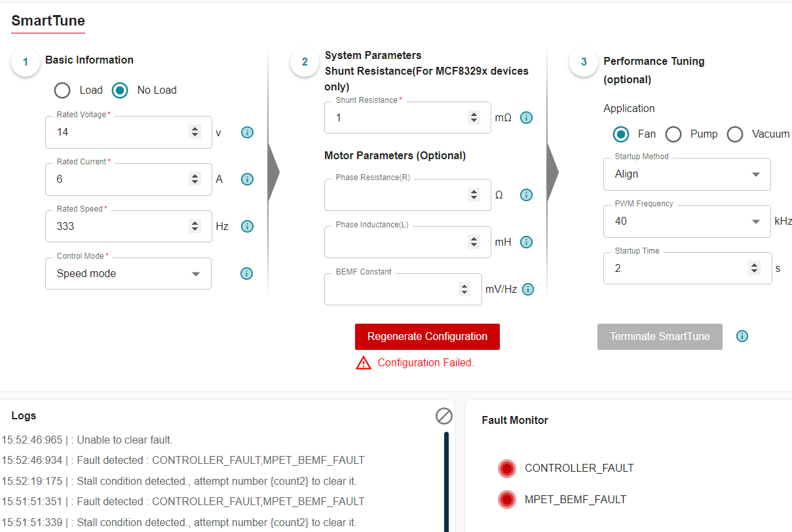Open info icon beside Rated Current
The image size is (792, 532).
pyautogui.click(x=247, y=180)
